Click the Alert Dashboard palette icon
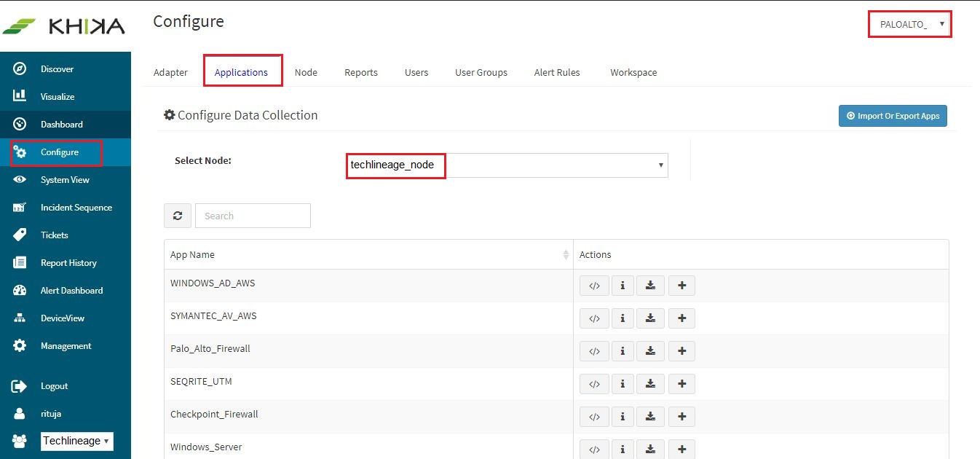Viewport: 980px width, 459px height. 20,291
